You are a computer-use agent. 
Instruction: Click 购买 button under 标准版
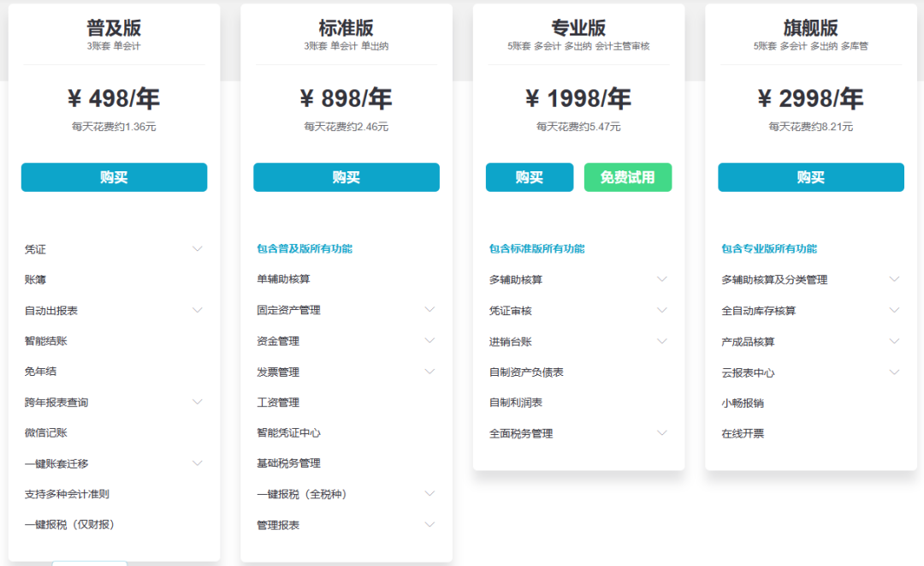coord(346,177)
